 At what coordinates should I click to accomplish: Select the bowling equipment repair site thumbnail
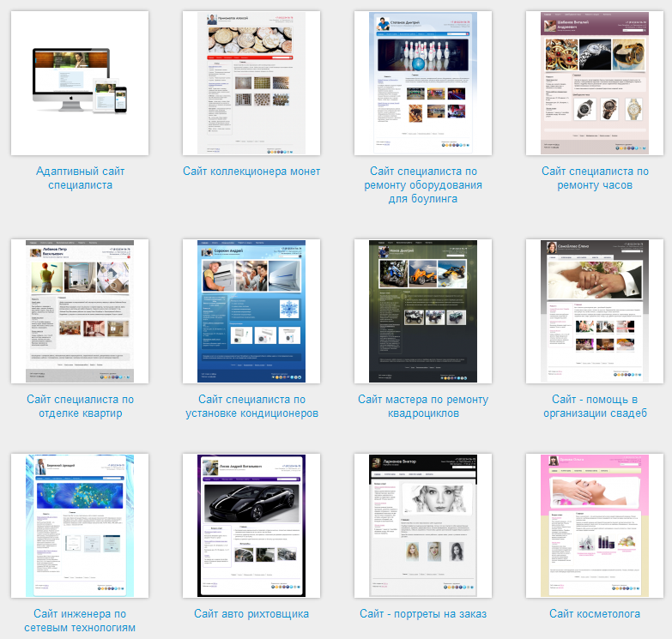click(423, 83)
